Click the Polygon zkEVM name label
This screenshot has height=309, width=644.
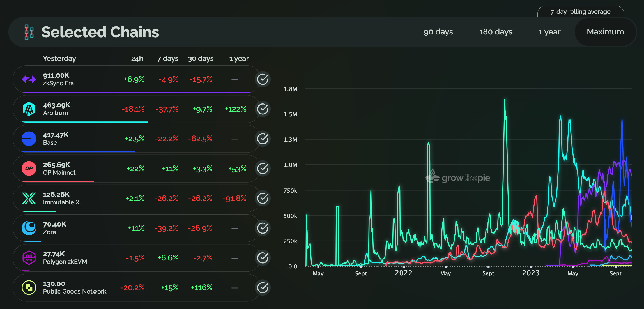click(x=65, y=262)
